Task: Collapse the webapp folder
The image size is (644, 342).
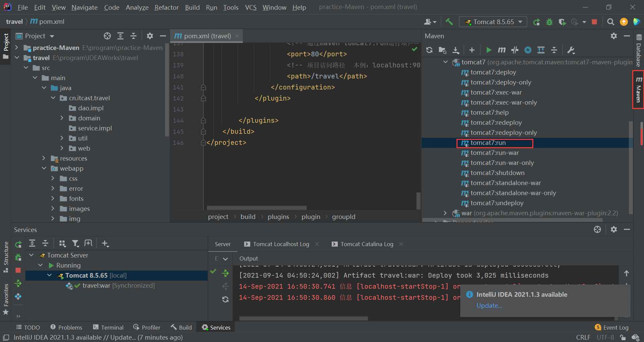Action: click(44, 168)
